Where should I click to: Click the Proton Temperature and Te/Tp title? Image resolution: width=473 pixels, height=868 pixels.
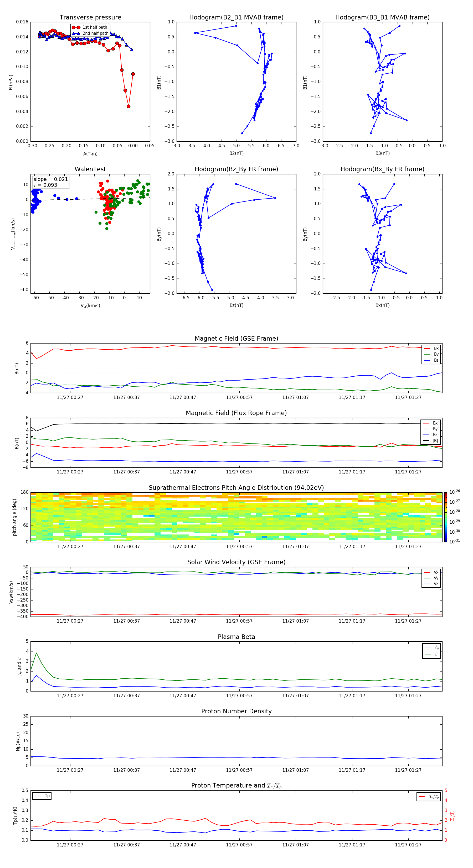236,786
